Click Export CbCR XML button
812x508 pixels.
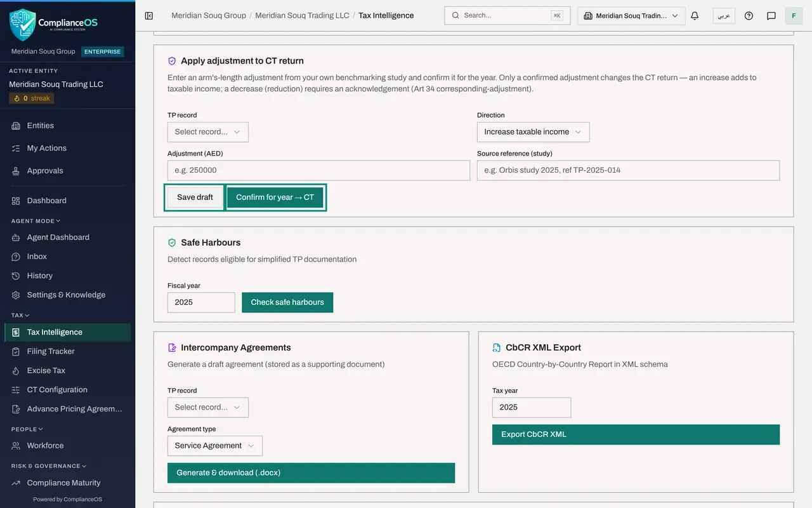pyautogui.click(x=636, y=434)
